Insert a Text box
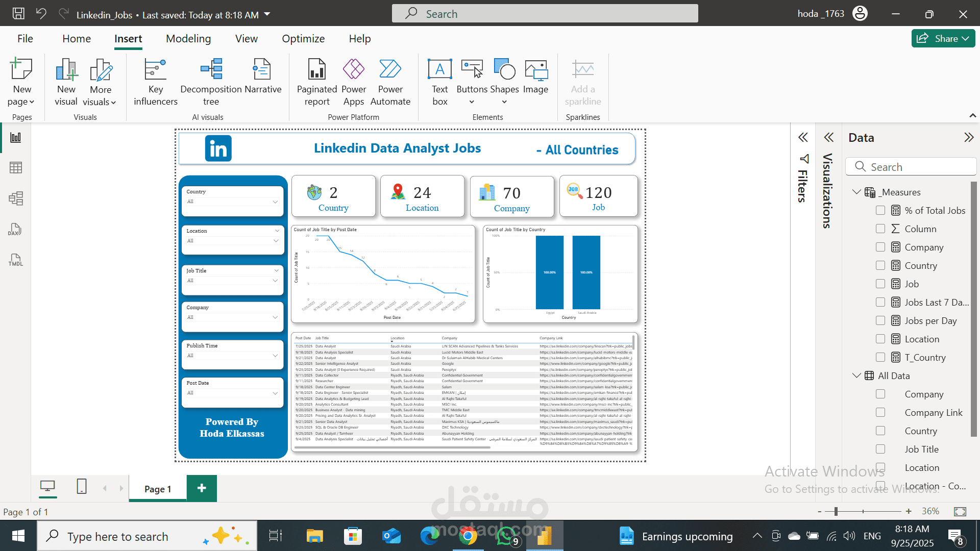 439,82
